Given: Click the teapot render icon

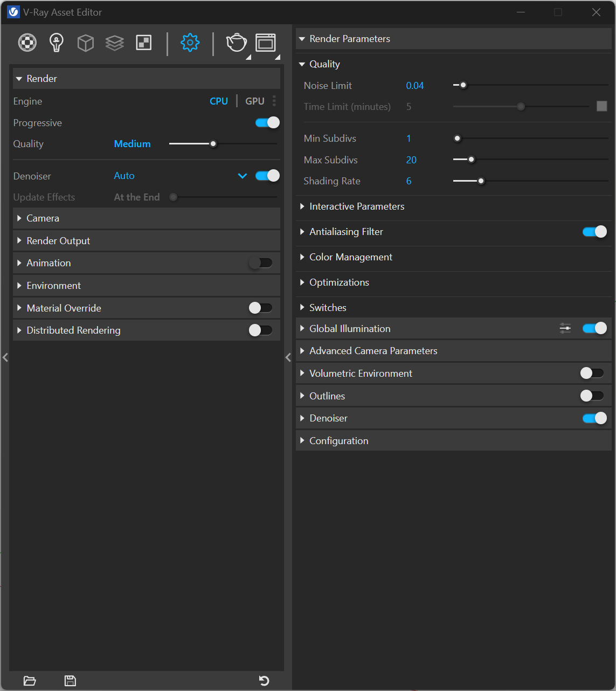Looking at the screenshot, I should pos(236,43).
